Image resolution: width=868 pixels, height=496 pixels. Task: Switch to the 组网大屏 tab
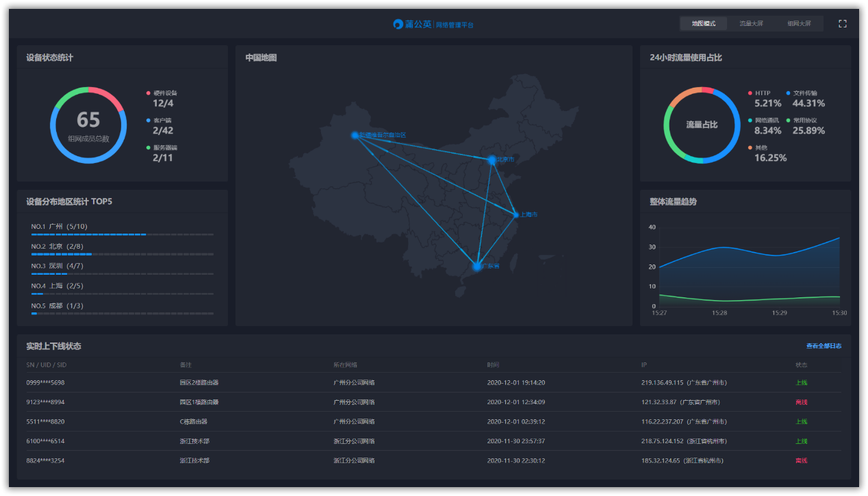point(799,23)
